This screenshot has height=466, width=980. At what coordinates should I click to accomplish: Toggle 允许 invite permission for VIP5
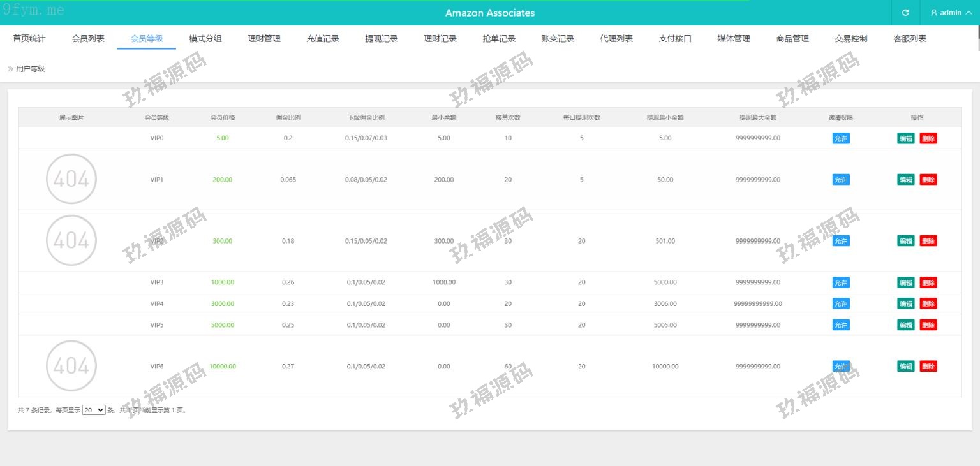tap(841, 325)
